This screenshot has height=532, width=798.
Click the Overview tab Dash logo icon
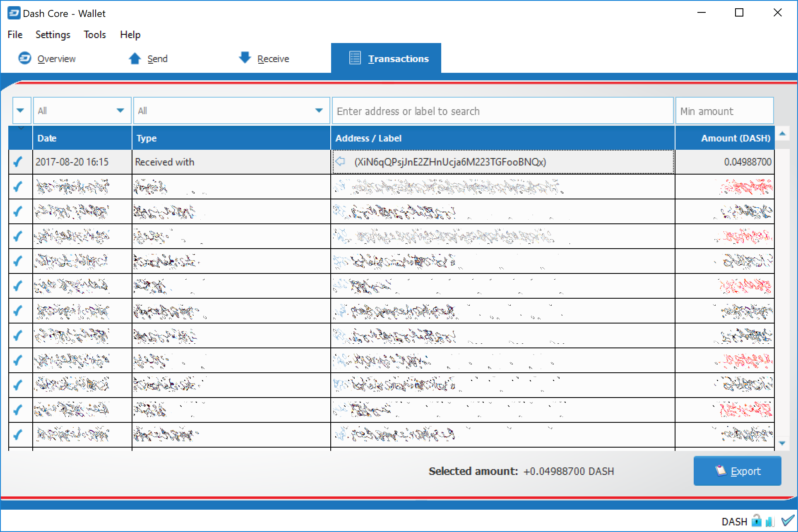click(24, 58)
